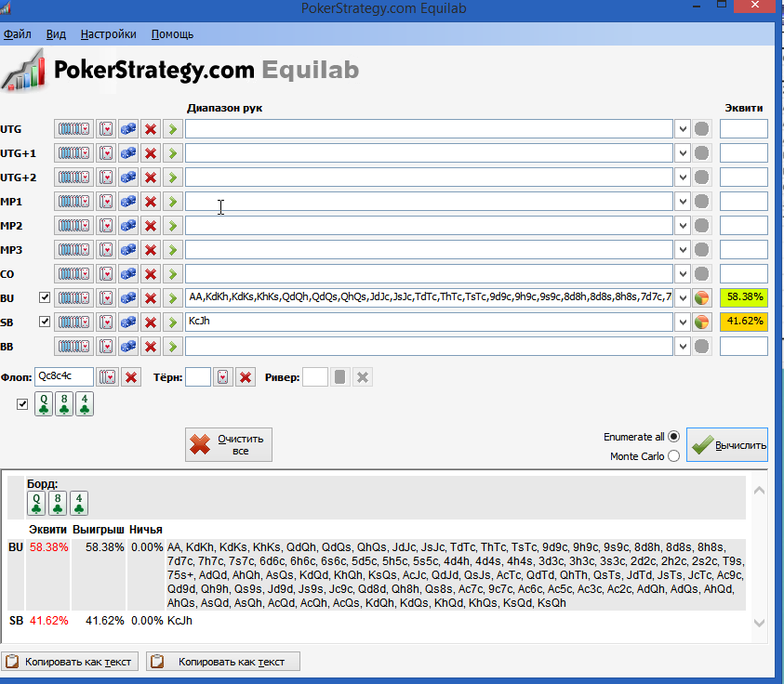Clear the flop cards with red X
The height and width of the screenshot is (684, 784).
coord(131,377)
